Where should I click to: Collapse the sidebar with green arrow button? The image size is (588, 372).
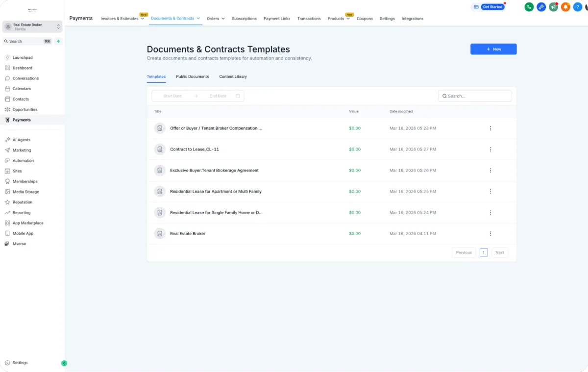64,363
